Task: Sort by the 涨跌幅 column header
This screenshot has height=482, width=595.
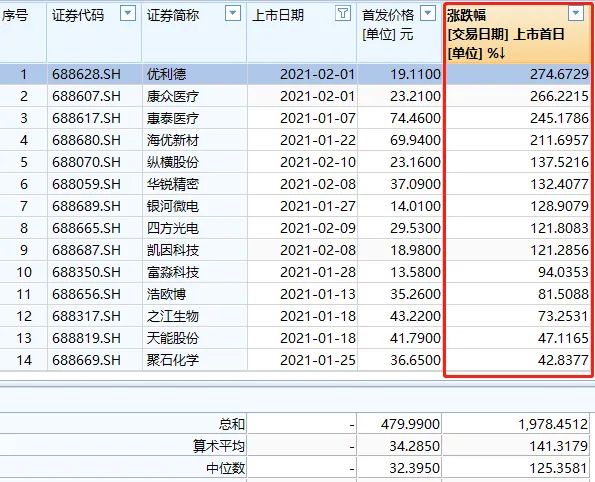Action: [466, 15]
